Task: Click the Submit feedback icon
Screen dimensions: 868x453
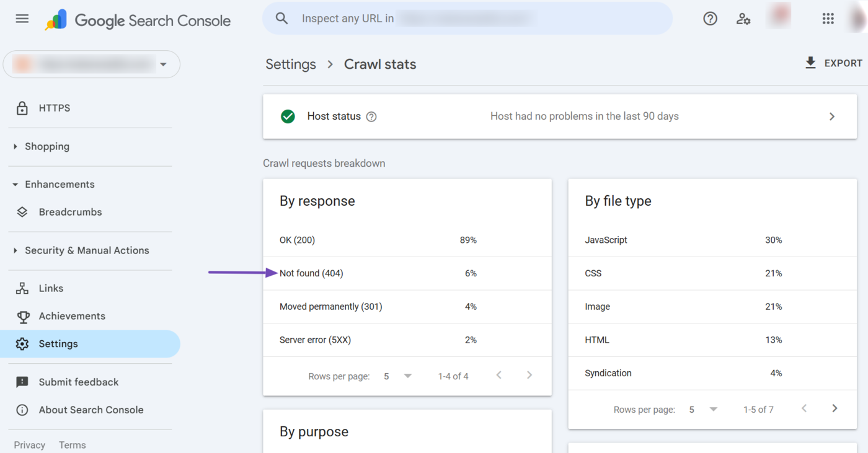Action: click(22, 382)
